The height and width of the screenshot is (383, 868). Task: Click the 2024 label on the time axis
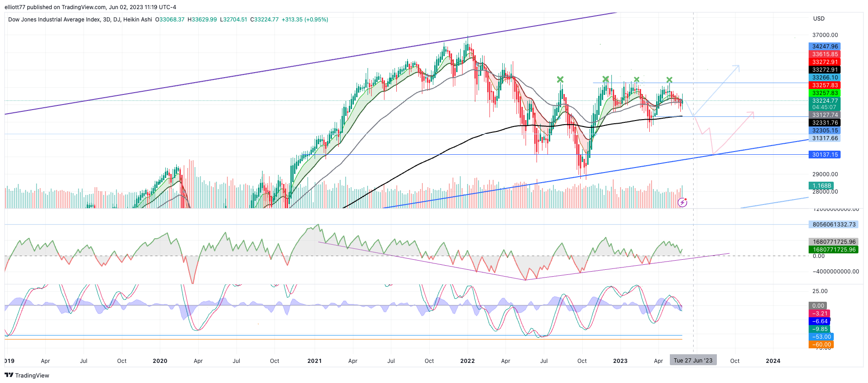point(773,361)
